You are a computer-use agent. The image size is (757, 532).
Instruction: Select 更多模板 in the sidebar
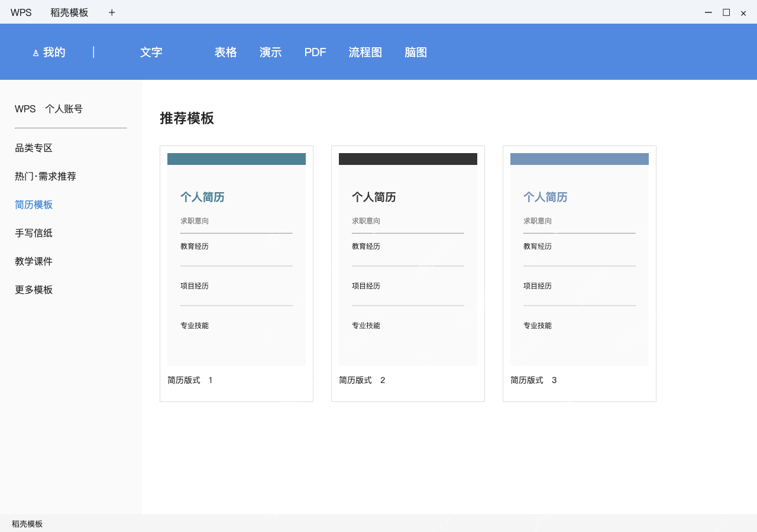34,290
